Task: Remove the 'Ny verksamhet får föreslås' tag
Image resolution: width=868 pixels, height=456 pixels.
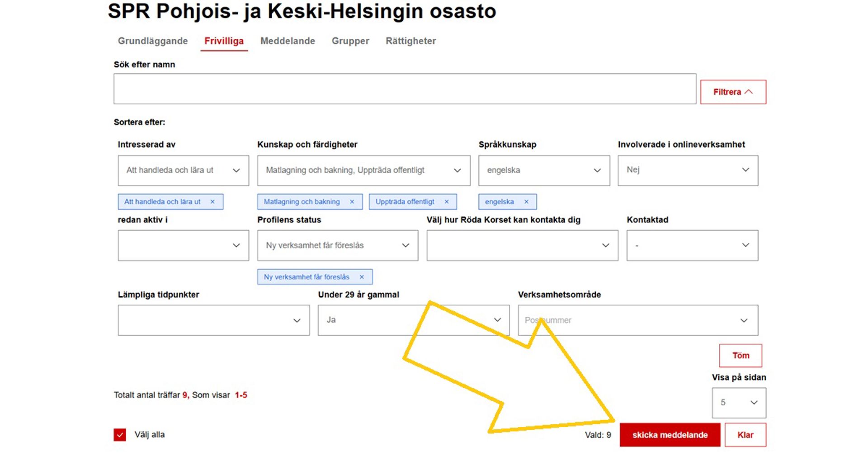Action: coord(362,277)
